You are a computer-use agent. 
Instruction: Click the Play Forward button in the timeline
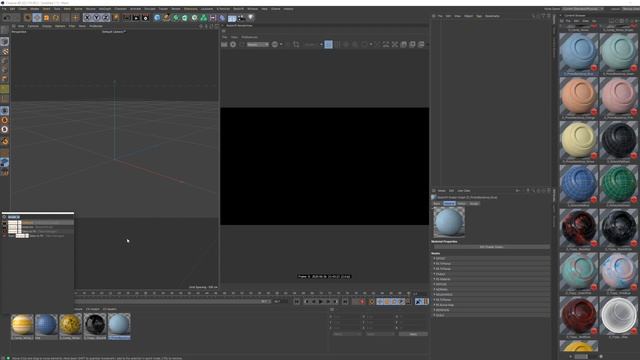[x=321, y=302]
